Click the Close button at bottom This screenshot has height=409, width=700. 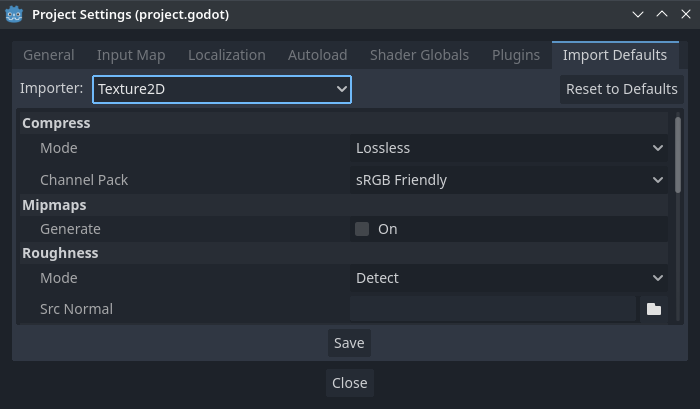click(x=350, y=383)
